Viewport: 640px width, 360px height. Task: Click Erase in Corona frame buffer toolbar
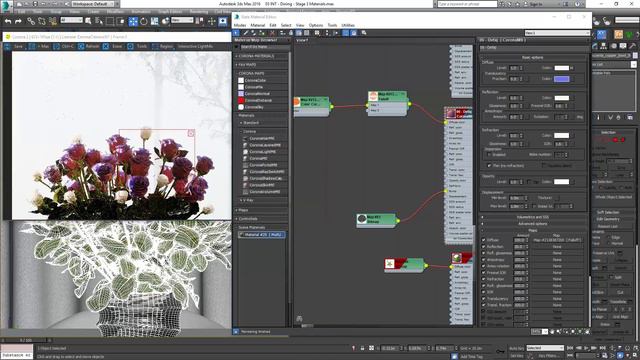113,47
